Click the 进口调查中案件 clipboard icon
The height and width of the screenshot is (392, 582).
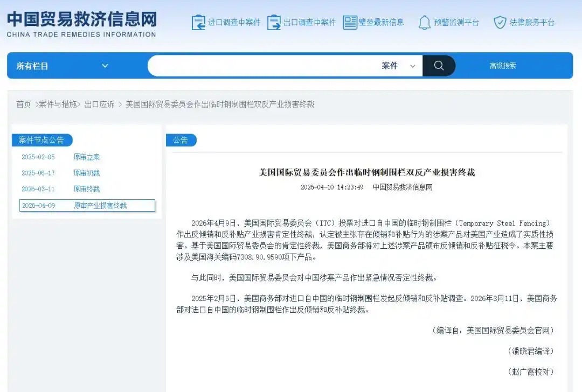pos(198,22)
